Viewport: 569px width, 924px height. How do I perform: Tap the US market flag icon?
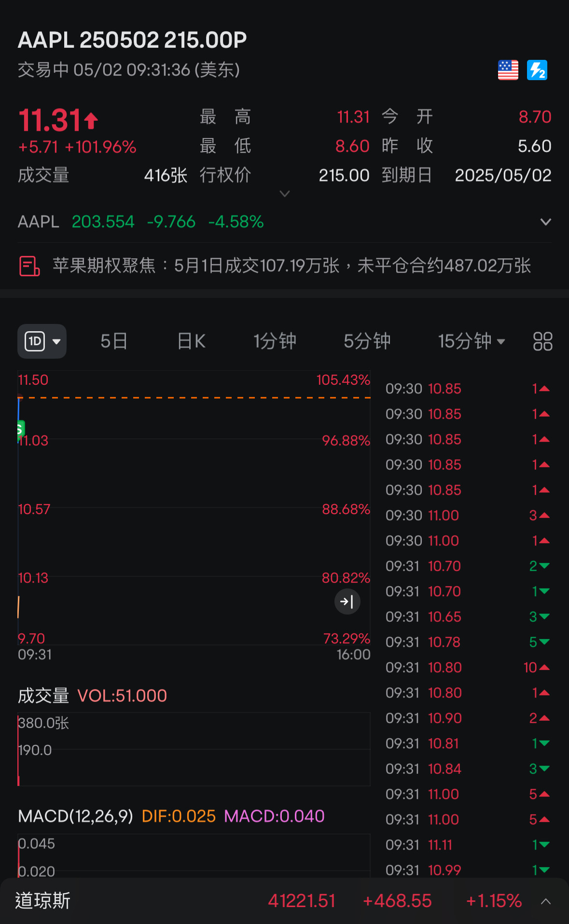508,70
